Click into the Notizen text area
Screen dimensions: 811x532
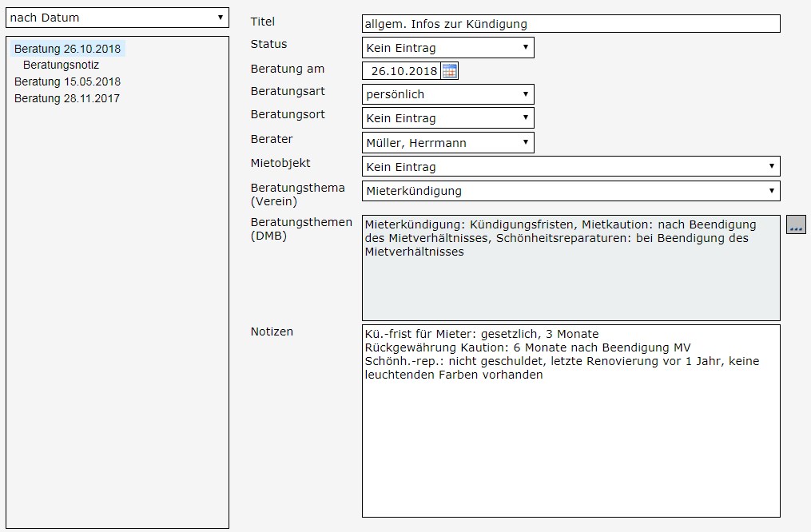click(x=571, y=421)
